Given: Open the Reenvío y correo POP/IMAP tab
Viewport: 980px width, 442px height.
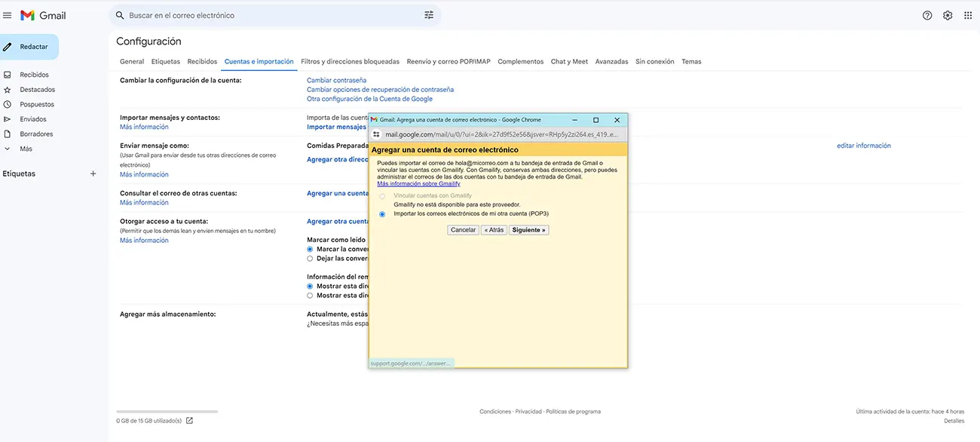Looking at the screenshot, I should click(x=448, y=62).
